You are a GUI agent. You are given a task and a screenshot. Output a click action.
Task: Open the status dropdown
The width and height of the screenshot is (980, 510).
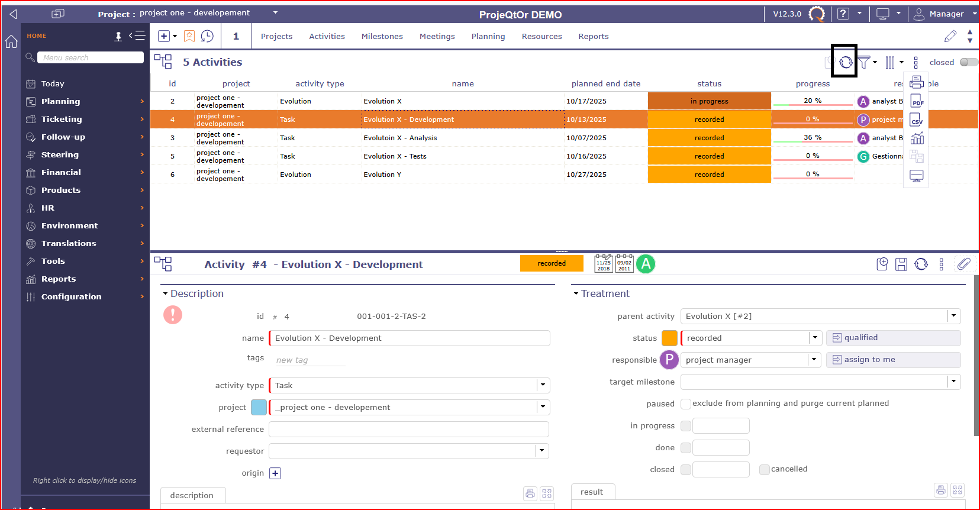click(x=815, y=338)
